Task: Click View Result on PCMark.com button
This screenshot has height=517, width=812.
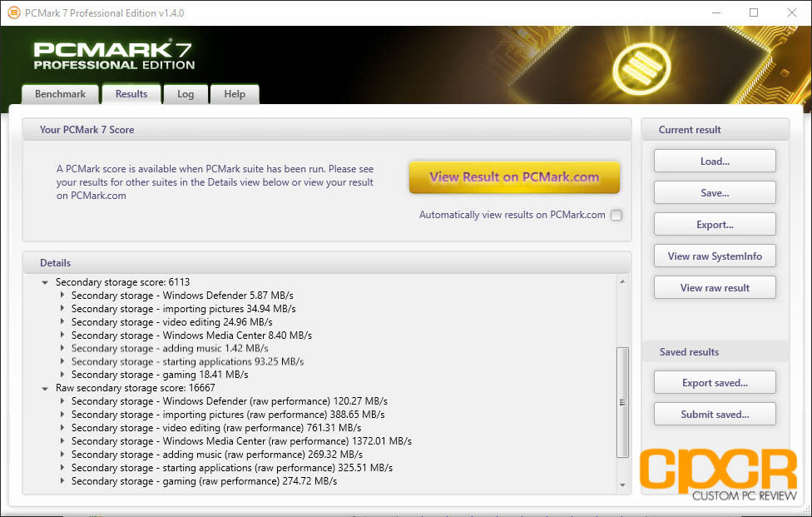Action: tap(514, 176)
